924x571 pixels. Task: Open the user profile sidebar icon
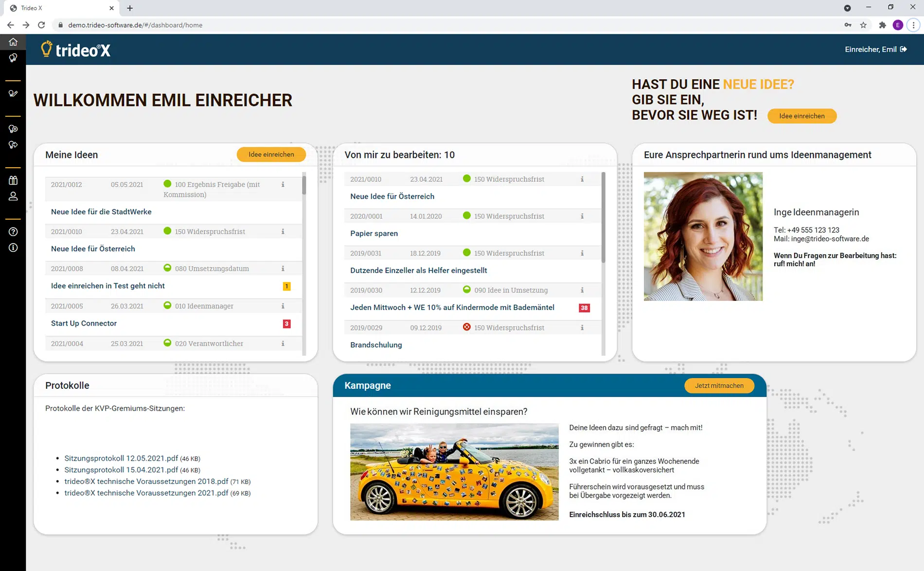click(x=13, y=196)
